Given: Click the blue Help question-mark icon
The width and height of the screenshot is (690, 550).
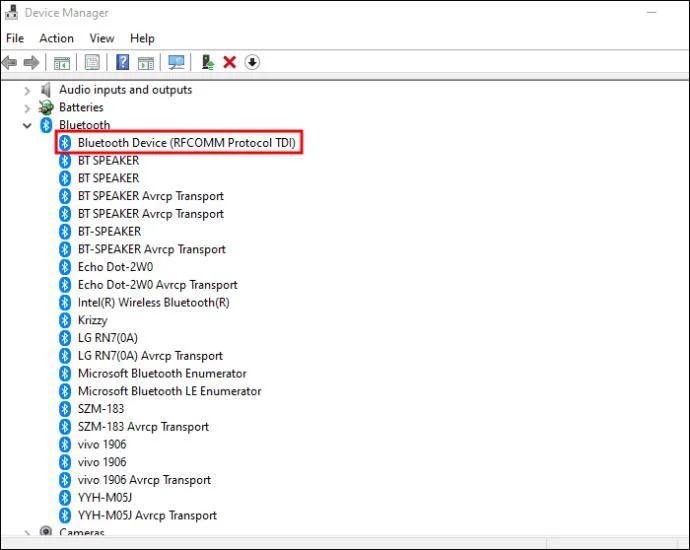Looking at the screenshot, I should tap(123, 62).
